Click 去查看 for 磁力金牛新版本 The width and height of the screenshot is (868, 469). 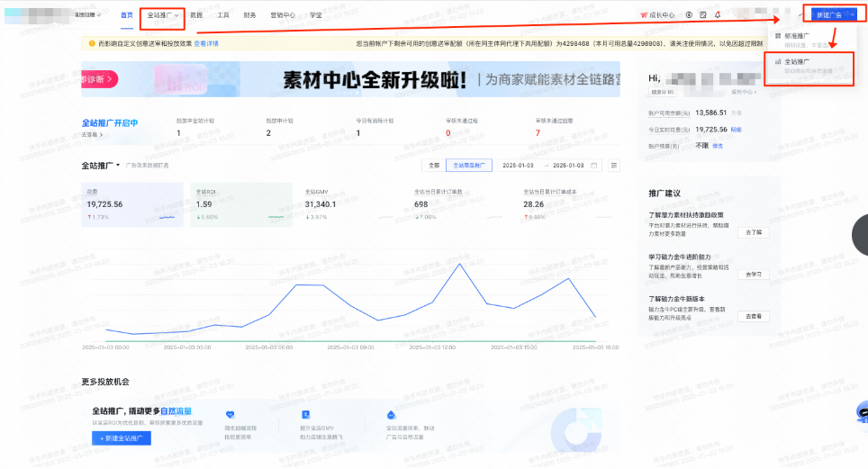754,316
